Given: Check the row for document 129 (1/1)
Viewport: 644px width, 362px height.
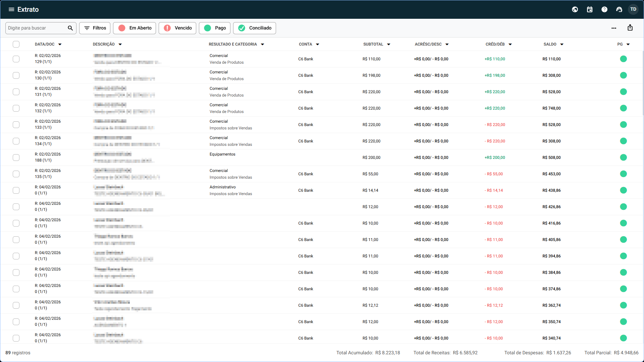Looking at the screenshot, I should pyautogui.click(x=16, y=59).
